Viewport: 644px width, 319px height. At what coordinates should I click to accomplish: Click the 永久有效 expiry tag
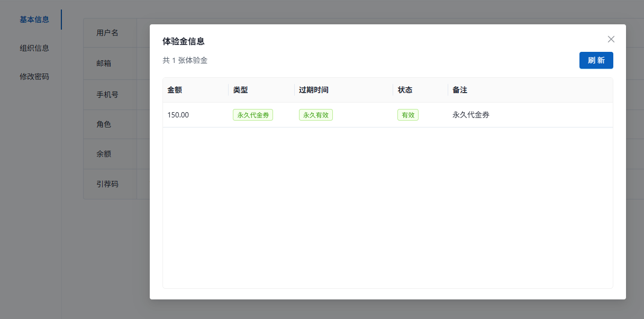(x=316, y=115)
